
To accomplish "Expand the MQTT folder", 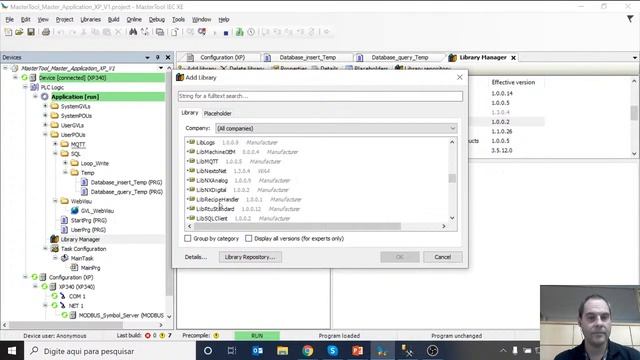I will (x=55, y=144).
